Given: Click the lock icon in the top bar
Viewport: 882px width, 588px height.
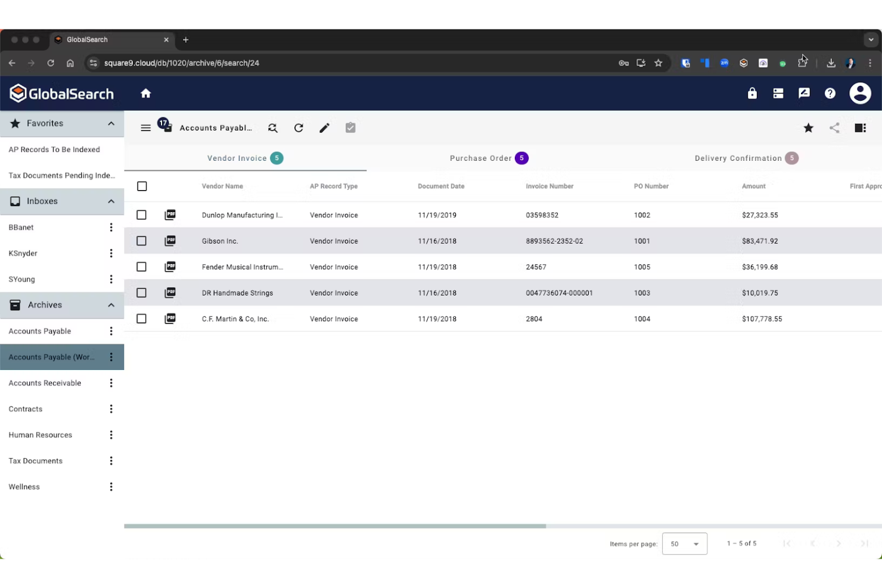Looking at the screenshot, I should [x=752, y=93].
